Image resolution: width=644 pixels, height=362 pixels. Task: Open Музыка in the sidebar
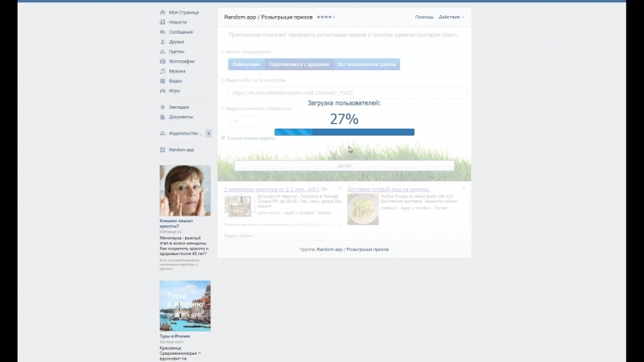click(177, 71)
